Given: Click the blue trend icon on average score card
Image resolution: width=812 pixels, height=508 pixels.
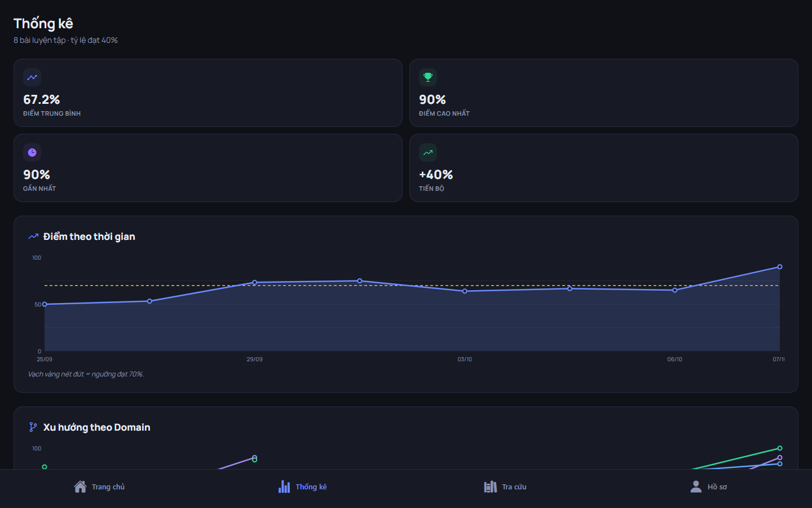Looking at the screenshot, I should pos(32,77).
